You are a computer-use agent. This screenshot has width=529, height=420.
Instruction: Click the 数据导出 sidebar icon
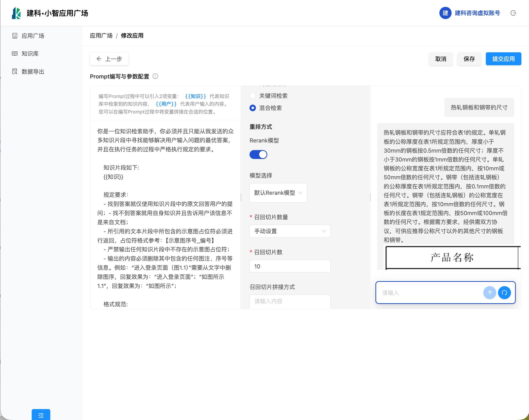[x=15, y=72]
